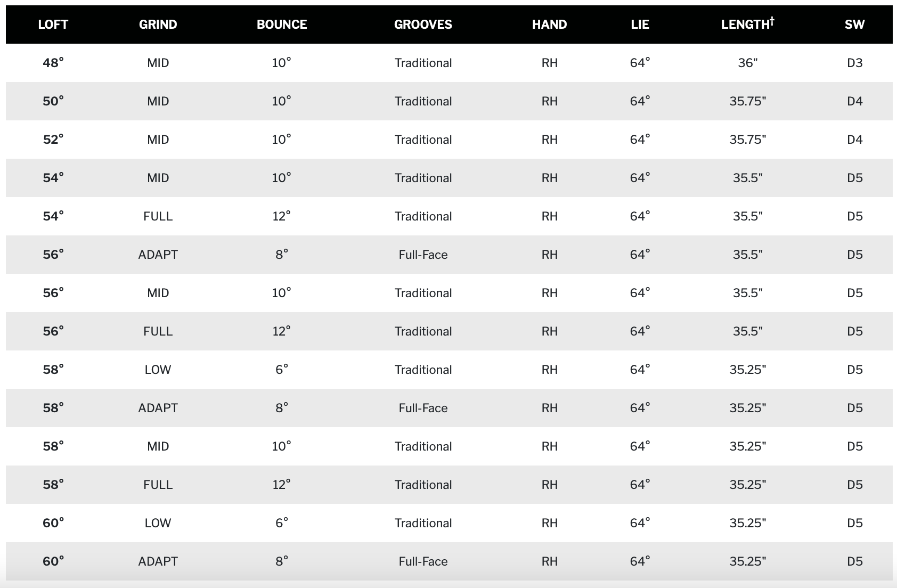
Task: Click the HAND column header
Action: pos(549,24)
